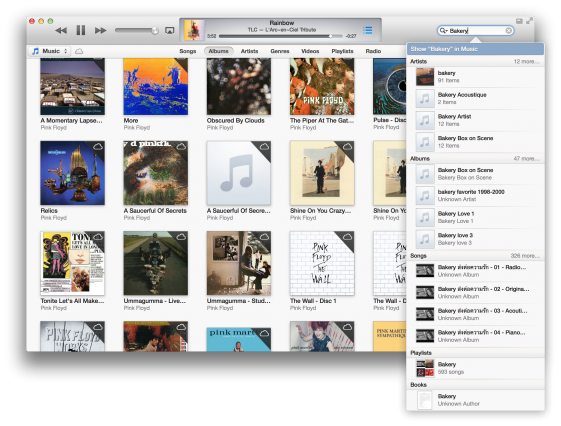561x426 pixels.
Task: Open The Piper At The Gates album
Action: coord(322,86)
